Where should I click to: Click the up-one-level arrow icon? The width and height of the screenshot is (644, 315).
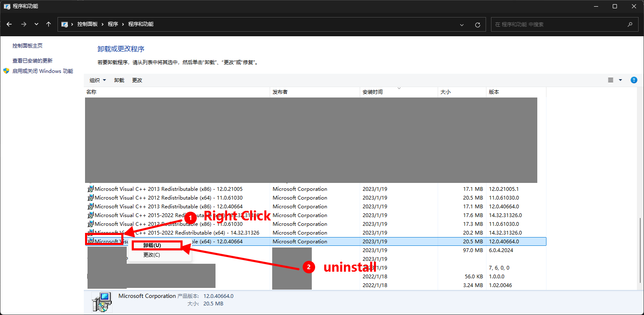tap(48, 24)
